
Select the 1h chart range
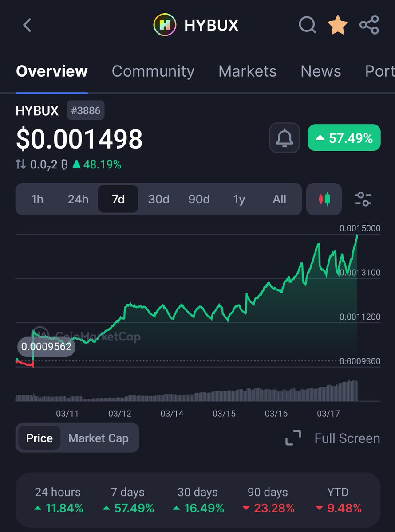(38, 199)
